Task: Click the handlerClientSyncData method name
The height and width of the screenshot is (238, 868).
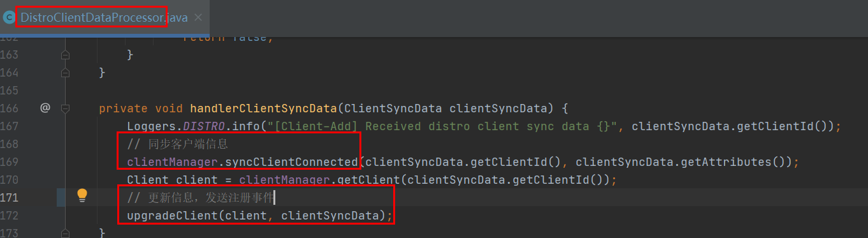Action: [263, 108]
